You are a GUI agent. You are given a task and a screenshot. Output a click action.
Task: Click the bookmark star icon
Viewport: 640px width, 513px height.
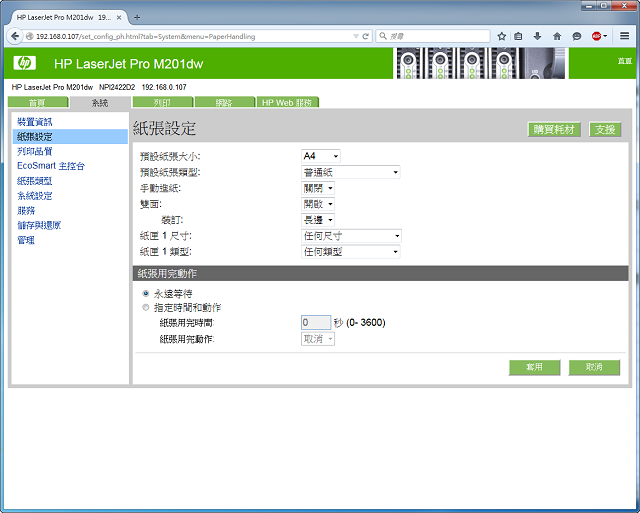click(501, 36)
